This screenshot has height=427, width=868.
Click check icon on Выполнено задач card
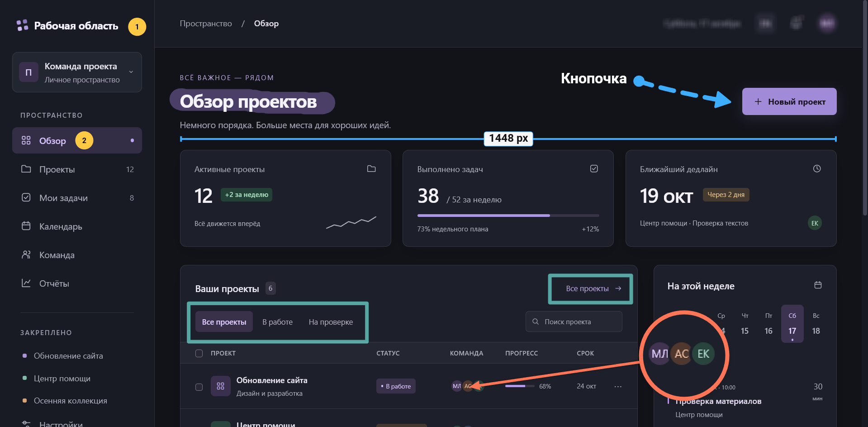(594, 168)
